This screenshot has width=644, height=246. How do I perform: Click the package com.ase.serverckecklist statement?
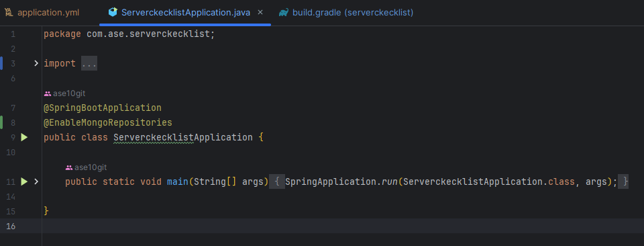pyautogui.click(x=129, y=34)
